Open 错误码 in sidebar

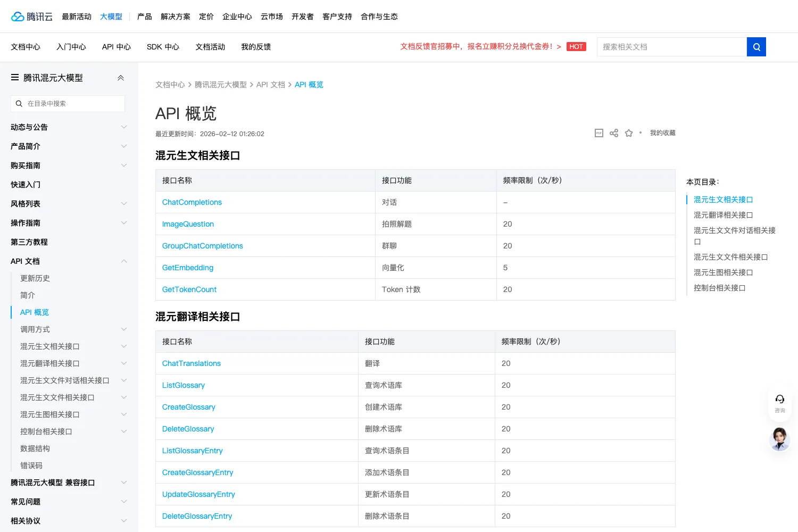pyautogui.click(x=31, y=465)
